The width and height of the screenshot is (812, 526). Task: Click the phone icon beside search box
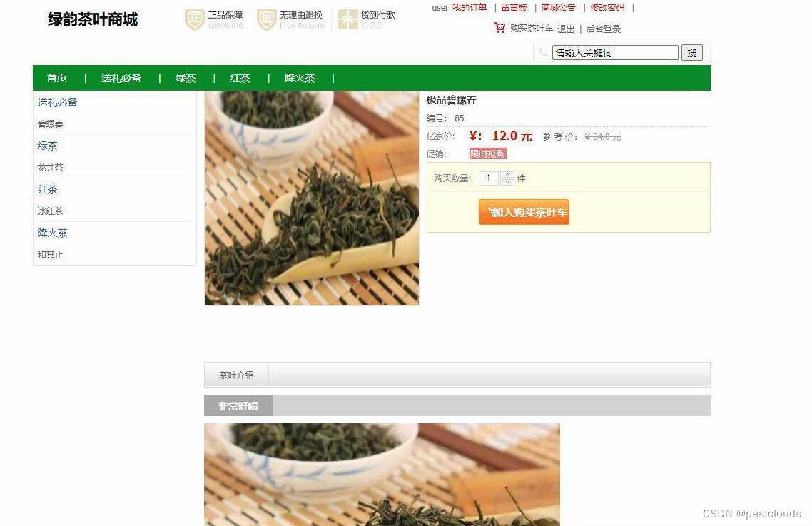click(x=543, y=52)
